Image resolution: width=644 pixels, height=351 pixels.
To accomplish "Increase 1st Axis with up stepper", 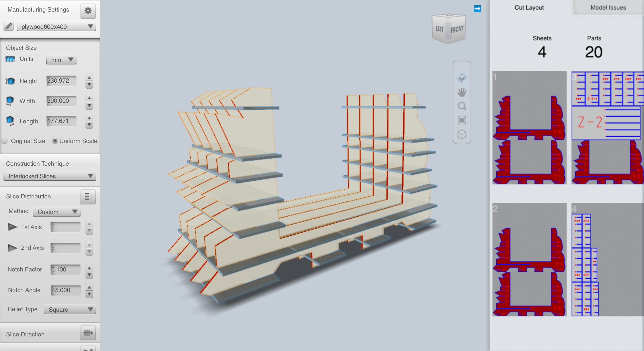I will [x=89, y=223].
